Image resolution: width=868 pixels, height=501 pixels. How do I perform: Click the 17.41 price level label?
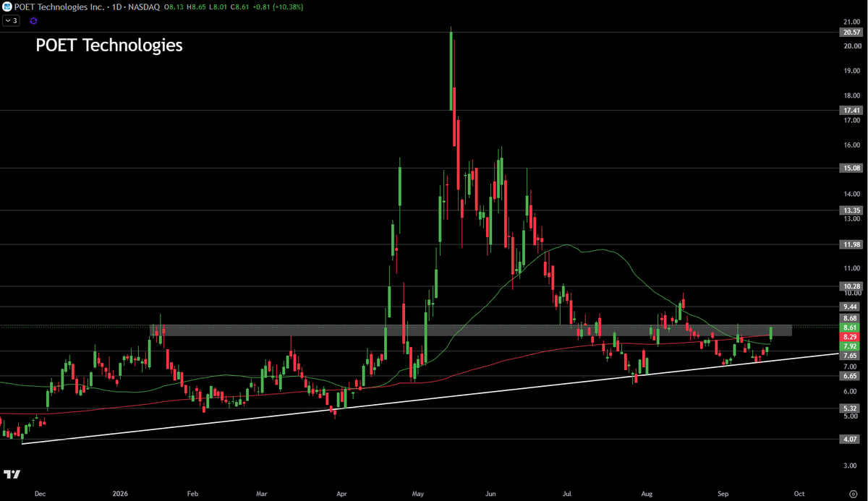[x=851, y=111]
